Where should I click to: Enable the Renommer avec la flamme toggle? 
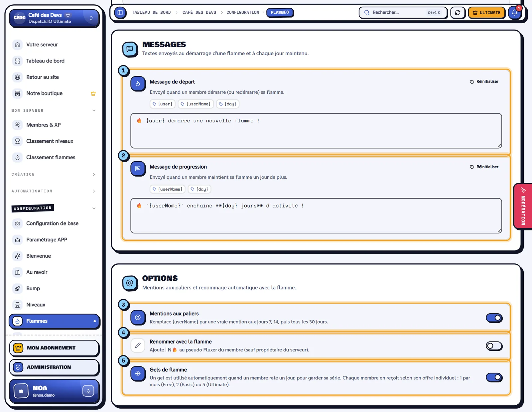coord(494,346)
